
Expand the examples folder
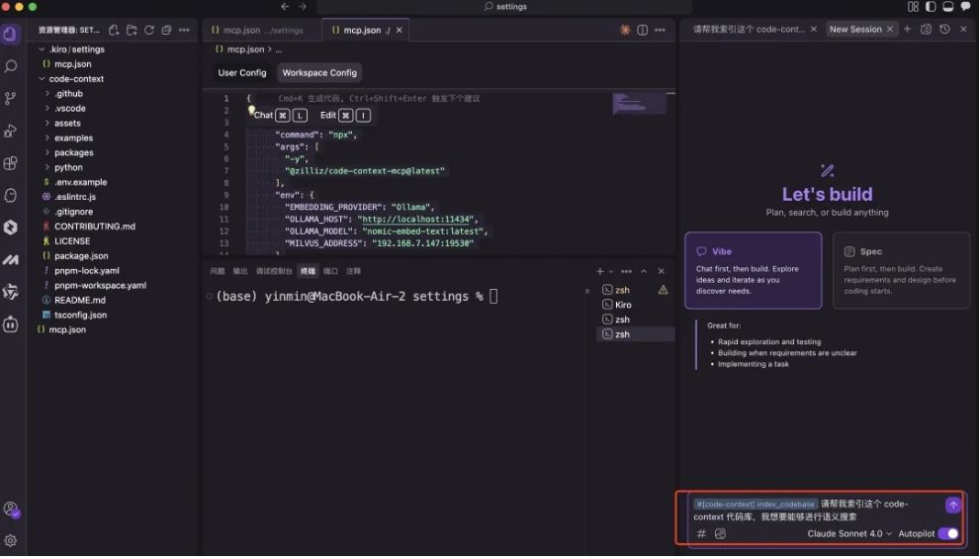[68, 139]
